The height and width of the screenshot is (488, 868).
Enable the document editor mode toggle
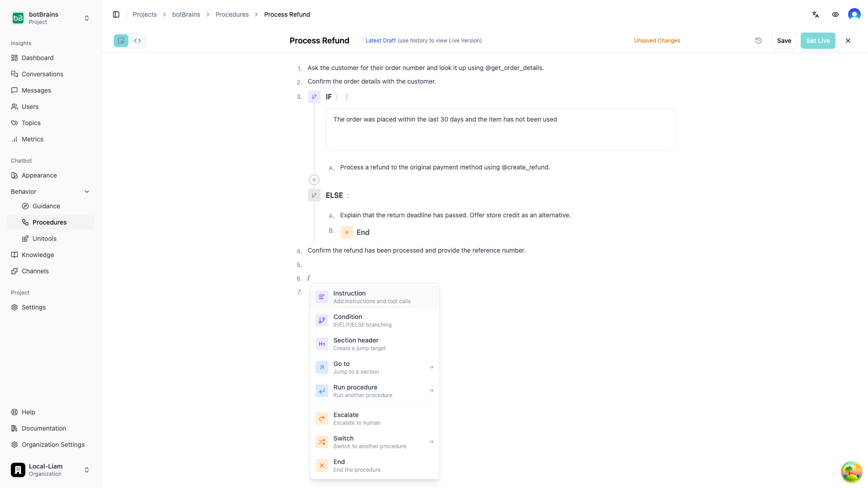tap(121, 41)
